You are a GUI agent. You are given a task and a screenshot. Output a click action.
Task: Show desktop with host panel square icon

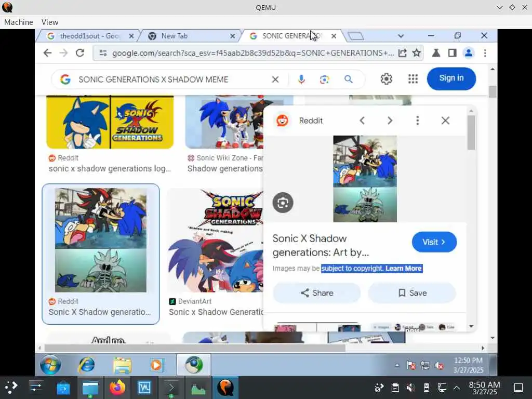[x=518, y=388]
